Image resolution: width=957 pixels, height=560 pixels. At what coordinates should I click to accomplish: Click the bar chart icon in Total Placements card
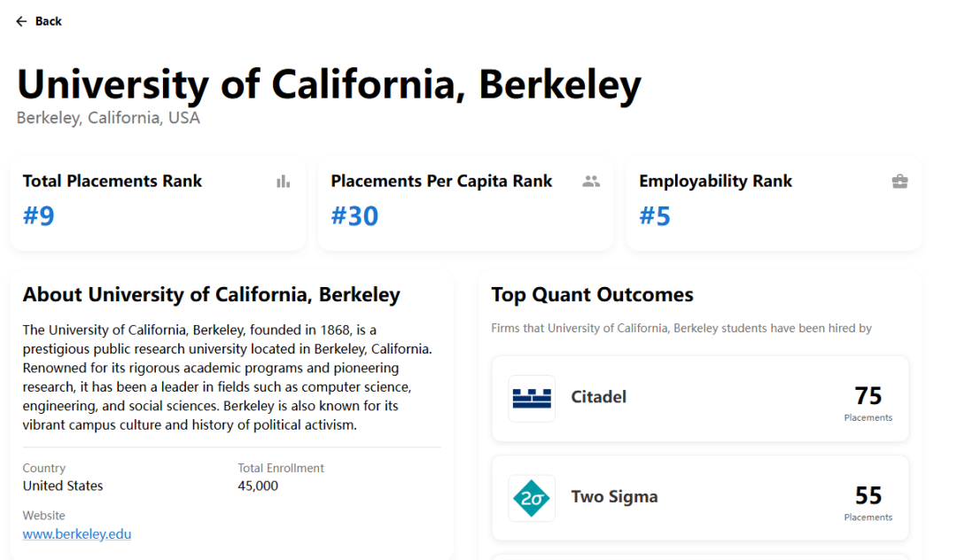[283, 182]
